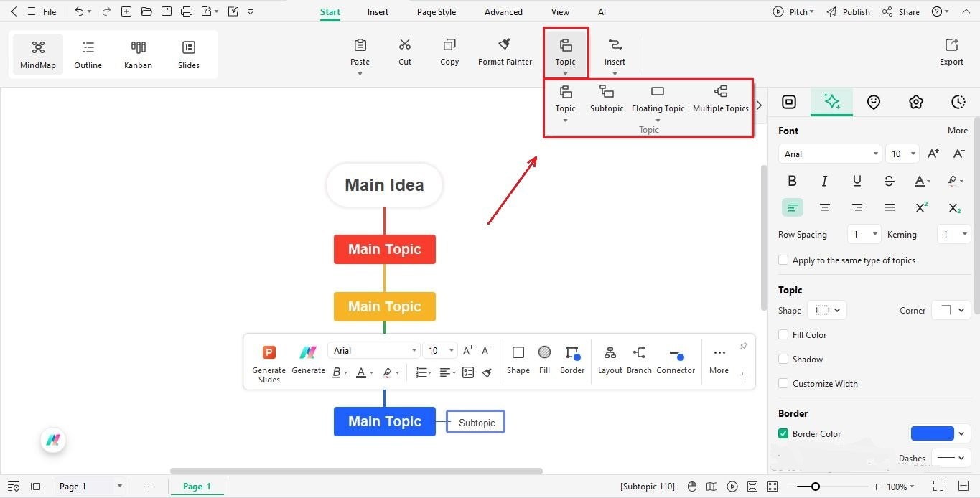Viewport: 980px width, 498px height.
Task: Click the Publish button
Action: (x=854, y=11)
